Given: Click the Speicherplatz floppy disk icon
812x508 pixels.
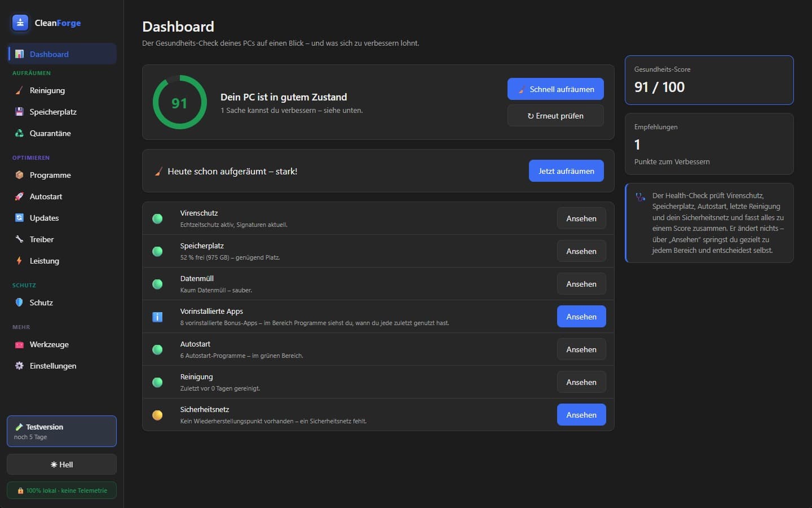Looking at the screenshot, I should 19,112.
